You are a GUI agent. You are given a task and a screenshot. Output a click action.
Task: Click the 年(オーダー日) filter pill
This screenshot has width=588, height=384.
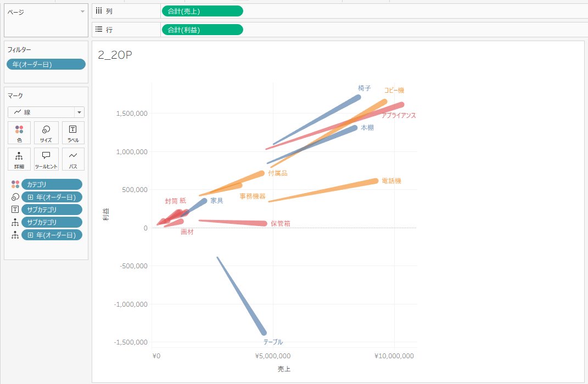46,64
